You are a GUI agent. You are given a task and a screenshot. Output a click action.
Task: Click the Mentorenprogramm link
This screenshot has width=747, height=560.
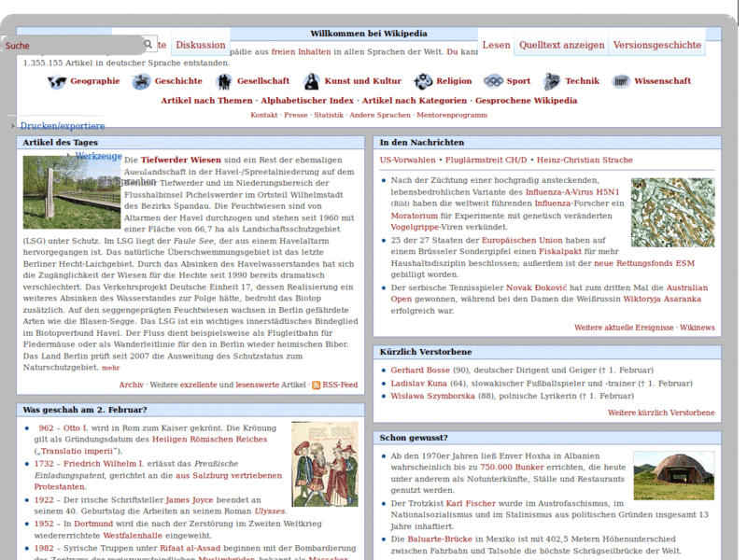pos(452,115)
